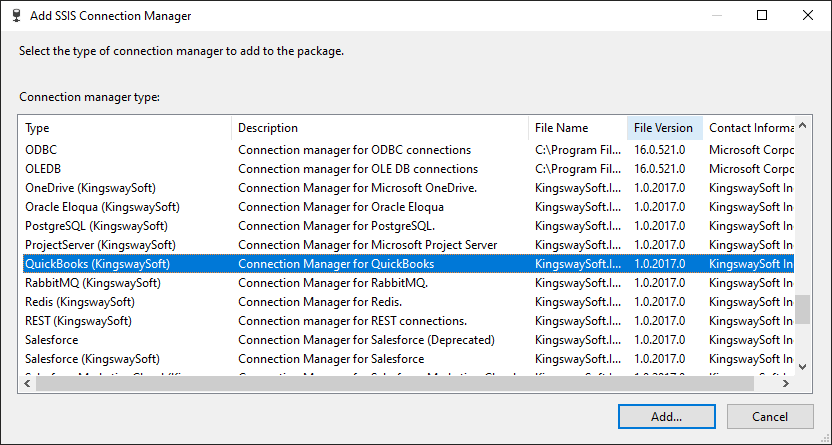Select the OLEDB connection type
Image resolution: width=832 pixels, height=445 pixels.
(409, 169)
